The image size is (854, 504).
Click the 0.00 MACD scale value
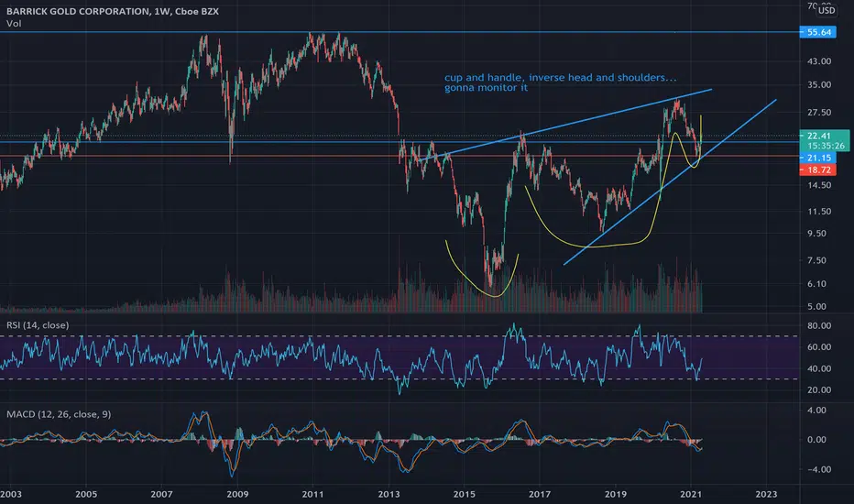[x=817, y=440]
